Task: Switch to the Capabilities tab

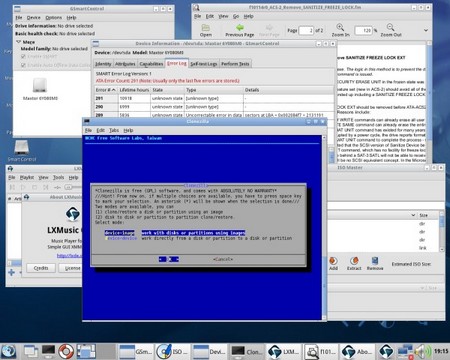Action: tap(151, 64)
